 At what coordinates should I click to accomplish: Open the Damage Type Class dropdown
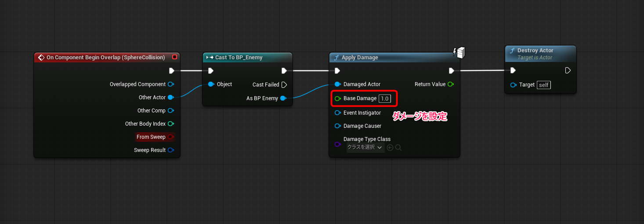tap(365, 148)
